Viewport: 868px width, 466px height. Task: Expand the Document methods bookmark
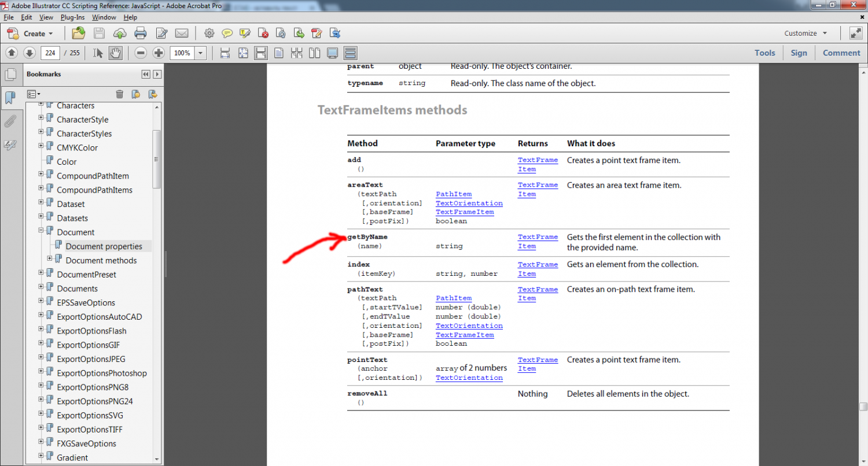pos(50,260)
